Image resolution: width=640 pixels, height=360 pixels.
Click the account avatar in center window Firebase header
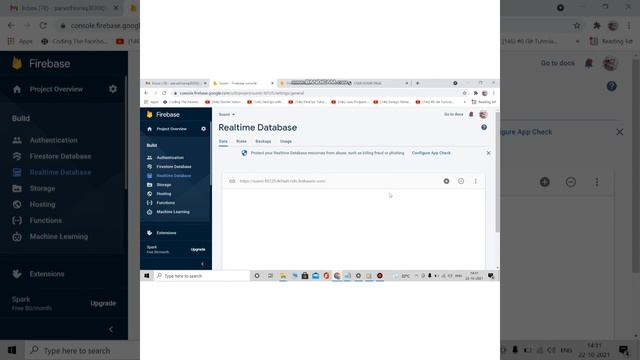(x=483, y=115)
